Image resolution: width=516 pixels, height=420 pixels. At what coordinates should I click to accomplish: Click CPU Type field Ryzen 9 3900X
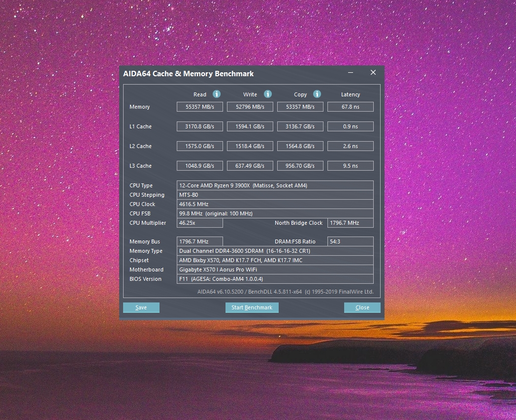click(275, 185)
